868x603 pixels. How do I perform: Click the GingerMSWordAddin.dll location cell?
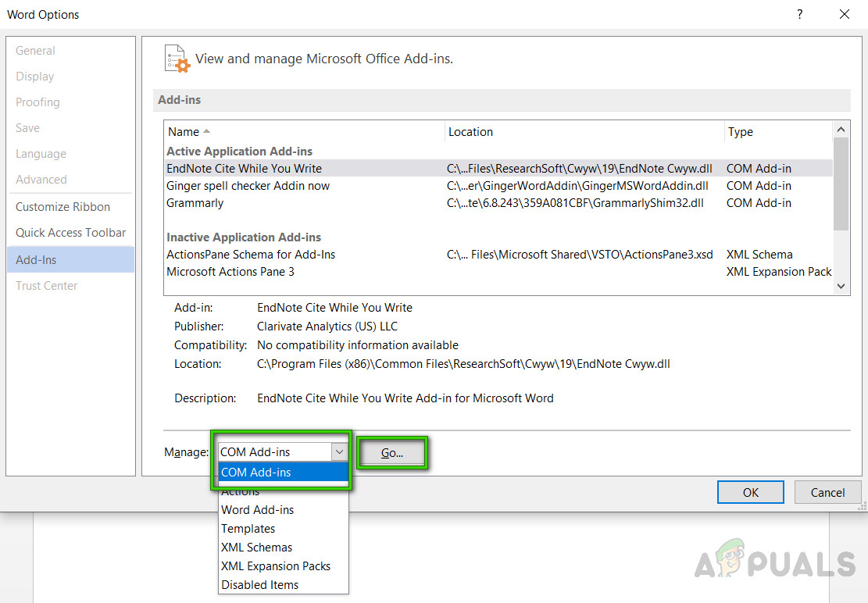pyautogui.click(x=577, y=186)
